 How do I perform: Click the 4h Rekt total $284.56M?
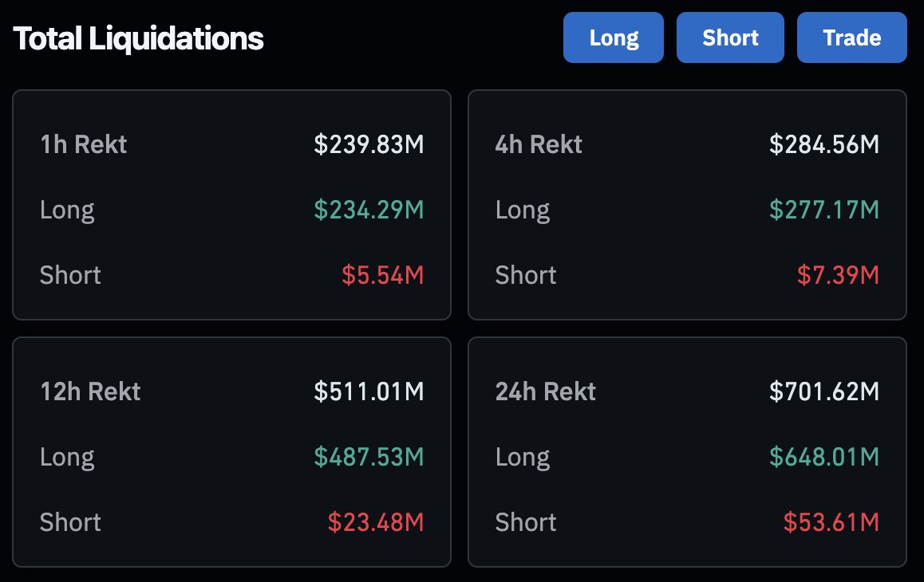click(x=824, y=144)
